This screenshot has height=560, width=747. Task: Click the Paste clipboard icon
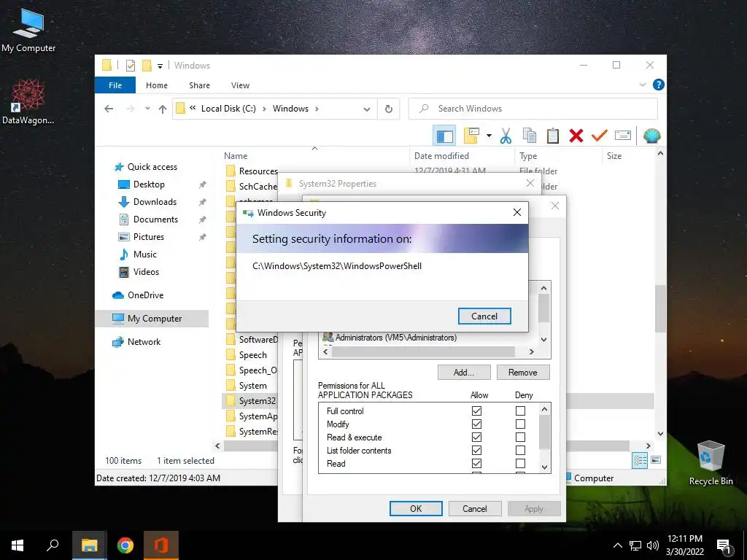coord(553,136)
